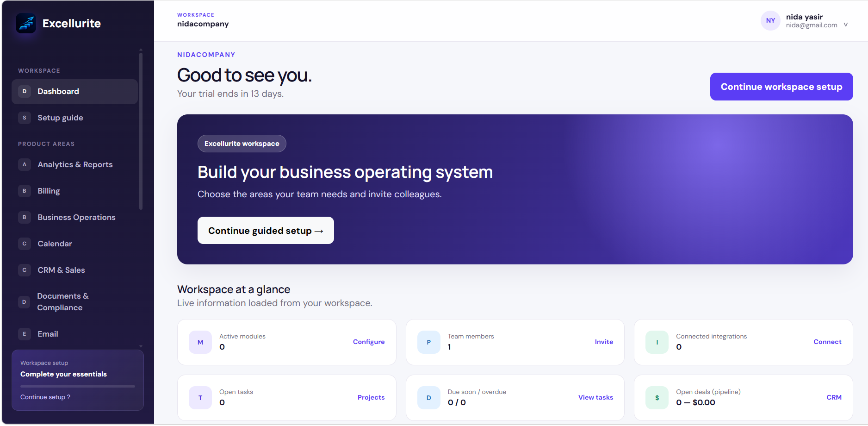The height and width of the screenshot is (426, 868).
Task: Click the S badge beside Setup guide
Action: pos(25,118)
